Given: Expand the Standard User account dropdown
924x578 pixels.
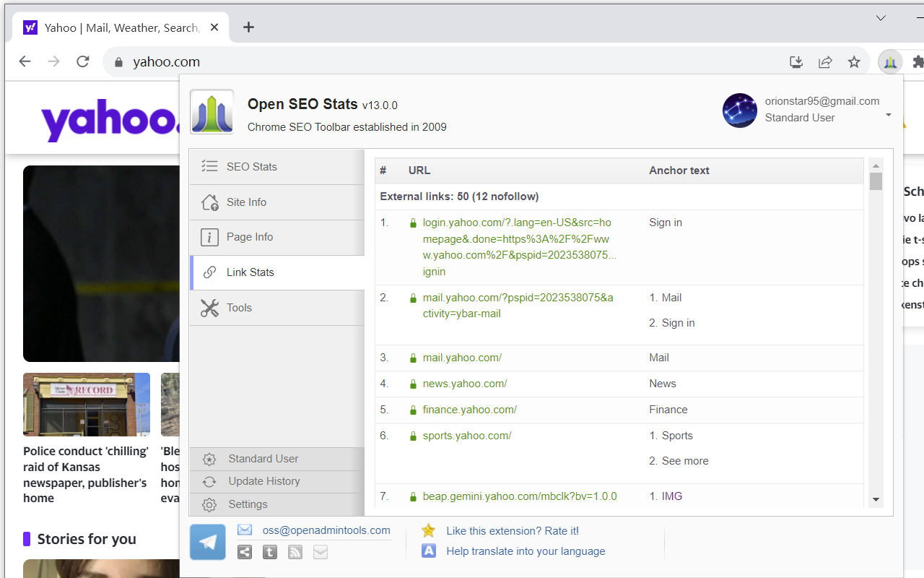Looking at the screenshot, I should (x=888, y=116).
